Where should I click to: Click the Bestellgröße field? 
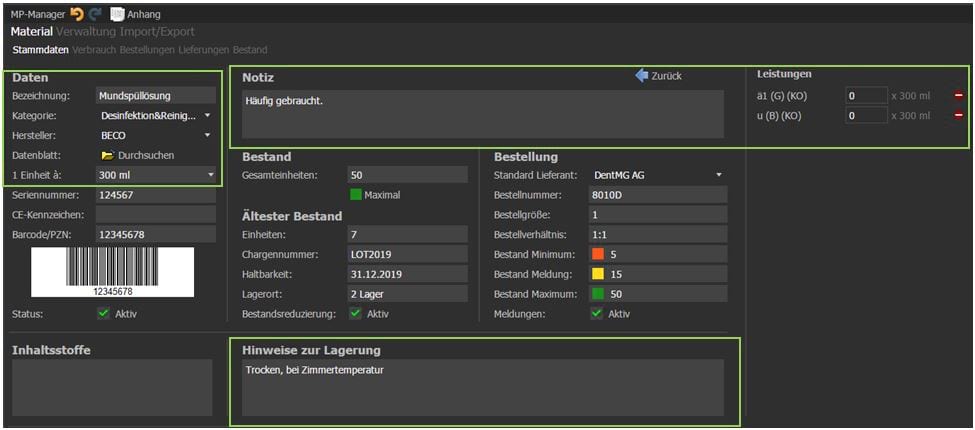point(658,214)
